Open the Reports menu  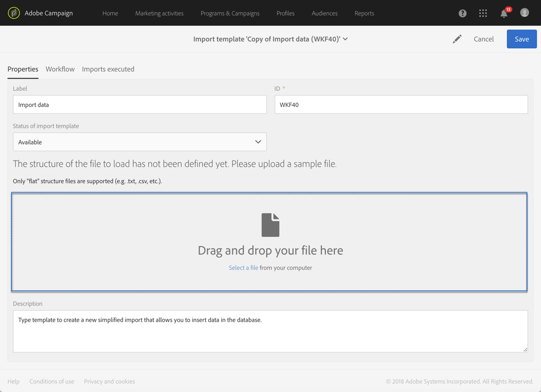(x=364, y=13)
